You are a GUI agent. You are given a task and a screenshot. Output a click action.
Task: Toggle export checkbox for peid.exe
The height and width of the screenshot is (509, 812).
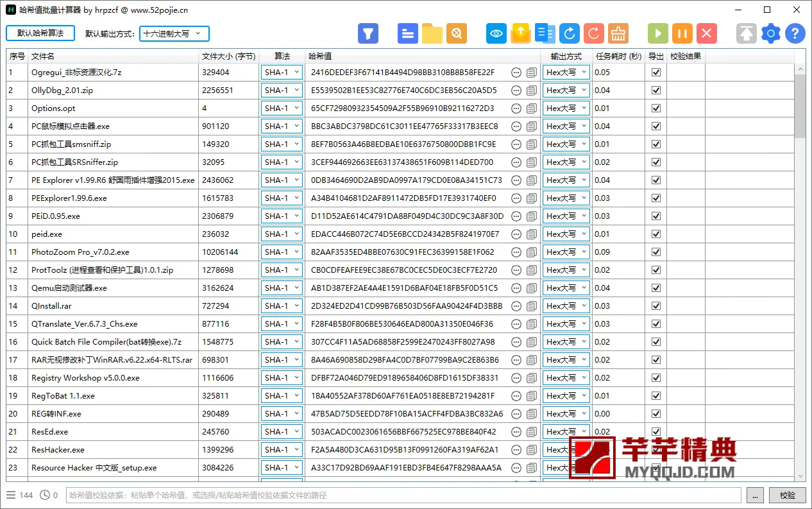click(656, 234)
